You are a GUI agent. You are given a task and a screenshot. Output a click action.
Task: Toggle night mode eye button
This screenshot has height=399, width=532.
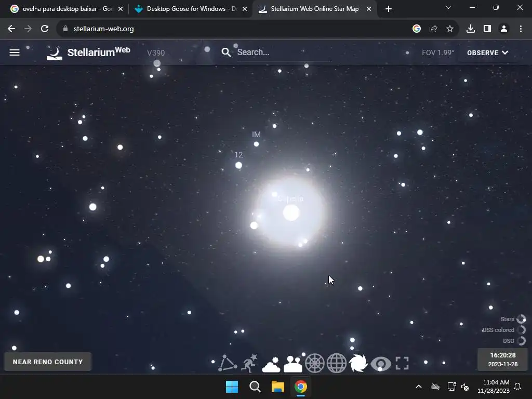[380, 364]
